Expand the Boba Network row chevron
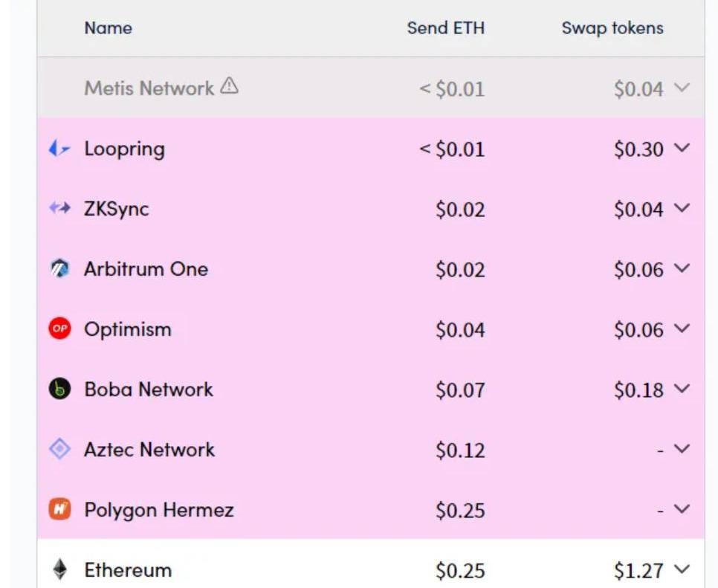Screen dimensions: 718x588 (x=682, y=389)
